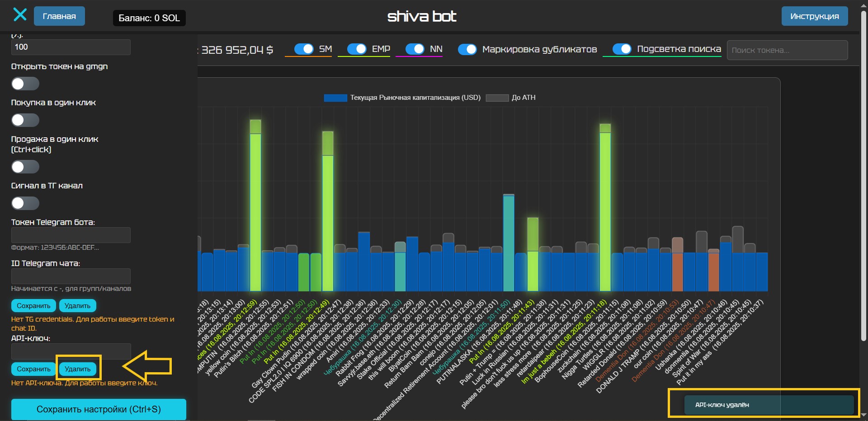Enable Покупка в один клик switch
The width and height of the screenshot is (868, 421).
(25, 120)
